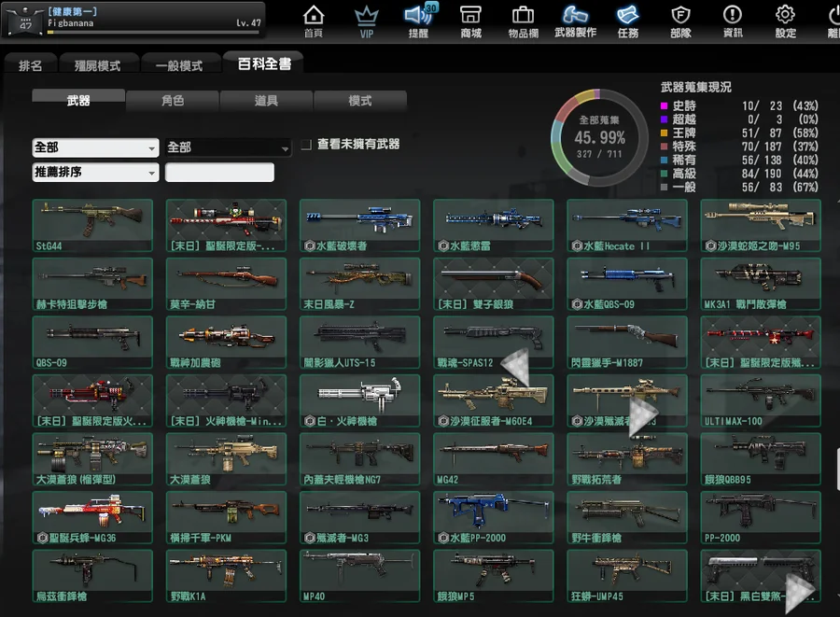Select the 闇影獵人UTS-15 weapon card
The image size is (840, 617).
pyautogui.click(x=360, y=343)
